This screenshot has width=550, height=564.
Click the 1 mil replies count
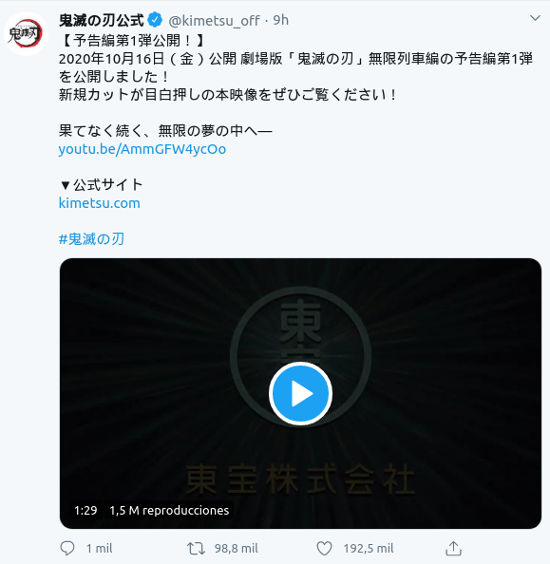click(x=99, y=549)
